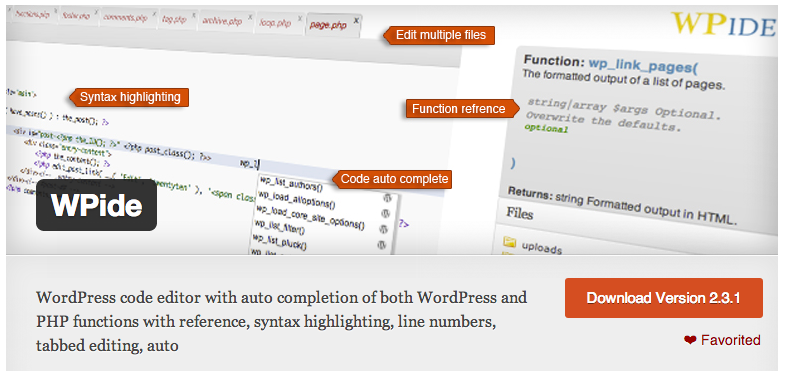Click WordPress icon beside wp_list_authors()
Image resolution: width=785 pixels, height=371 pixels.
click(387, 197)
